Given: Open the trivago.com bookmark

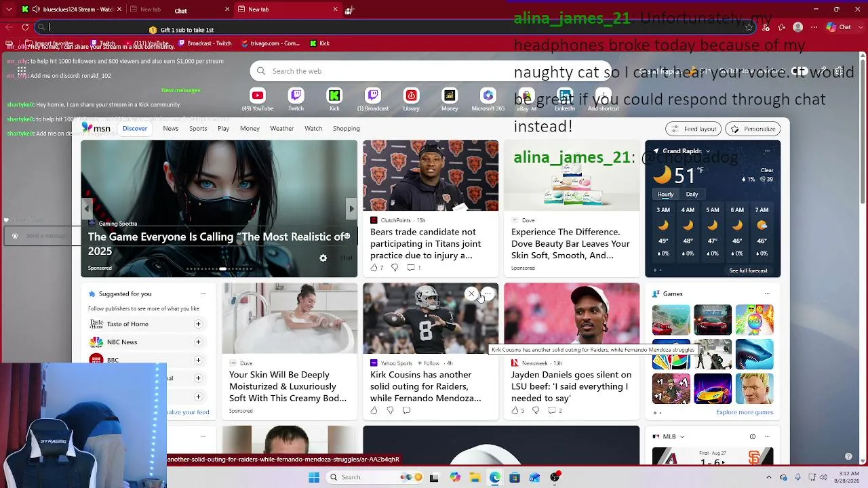Looking at the screenshot, I should click(270, 43).
